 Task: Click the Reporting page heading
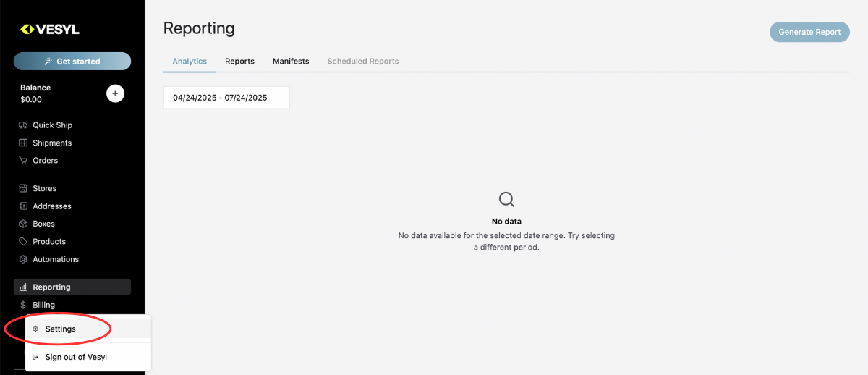tap(199, 28)
